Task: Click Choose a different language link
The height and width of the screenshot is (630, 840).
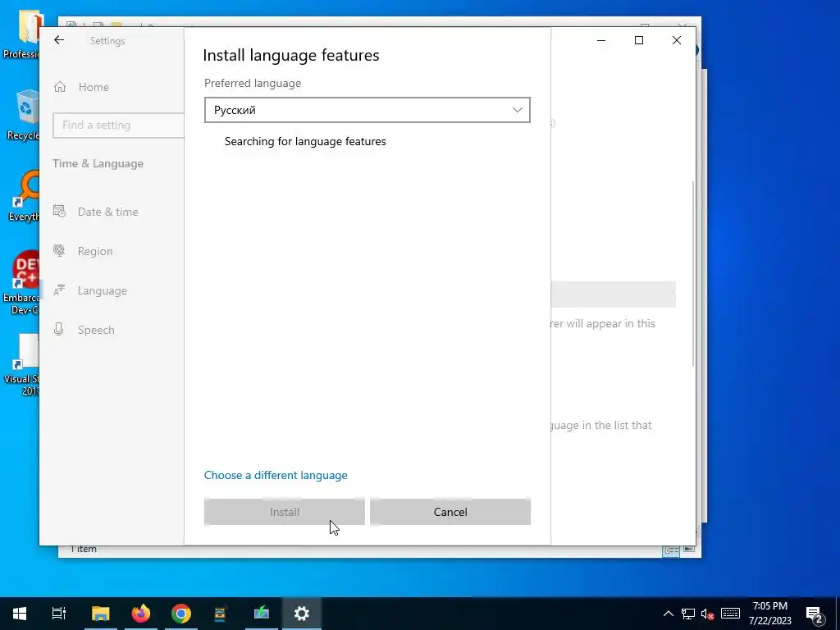Action: coord(276,475)
